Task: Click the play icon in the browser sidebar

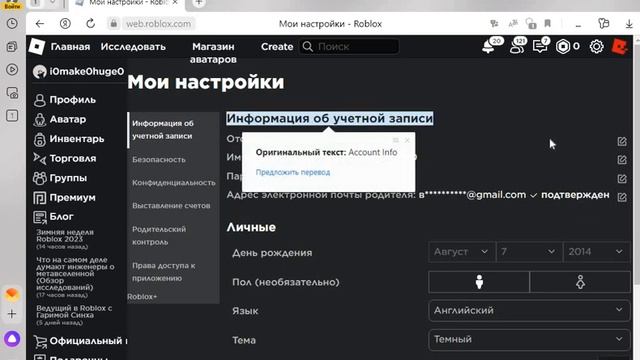Action: pyautogui.click(x=12, y=69)
